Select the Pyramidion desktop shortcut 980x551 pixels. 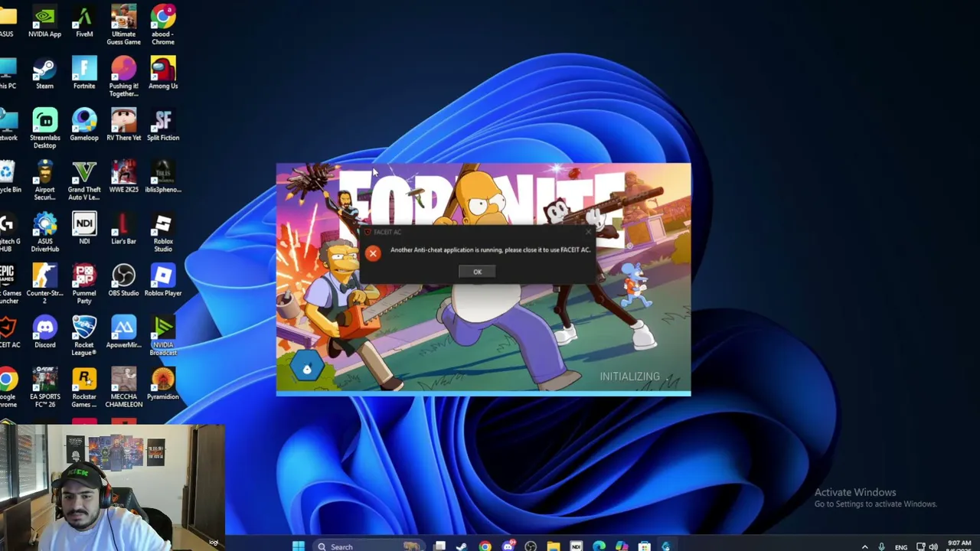pyautogui.click(x=162, y=383)
